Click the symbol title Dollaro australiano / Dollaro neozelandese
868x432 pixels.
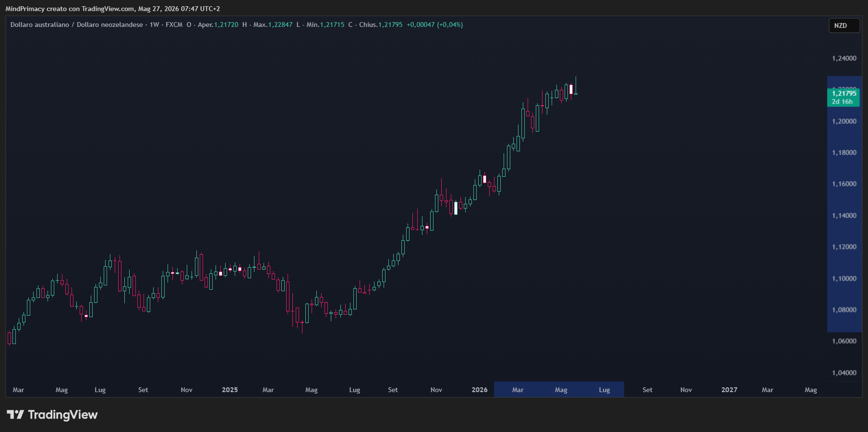(77, 25)
